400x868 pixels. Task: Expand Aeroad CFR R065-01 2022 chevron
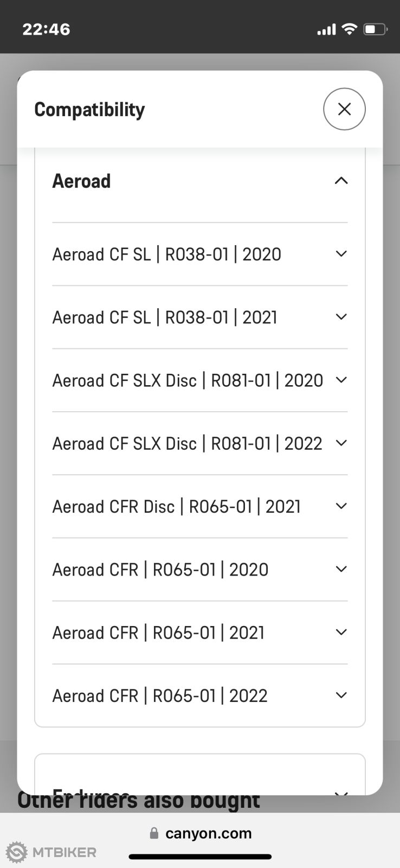[341, 695]
